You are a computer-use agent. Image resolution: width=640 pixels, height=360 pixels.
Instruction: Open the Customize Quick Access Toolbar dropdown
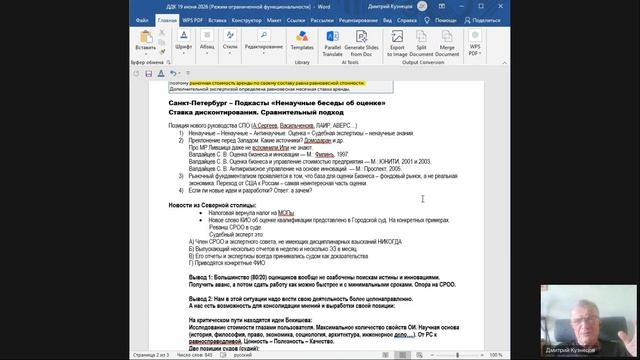click(x=188, y=73)
